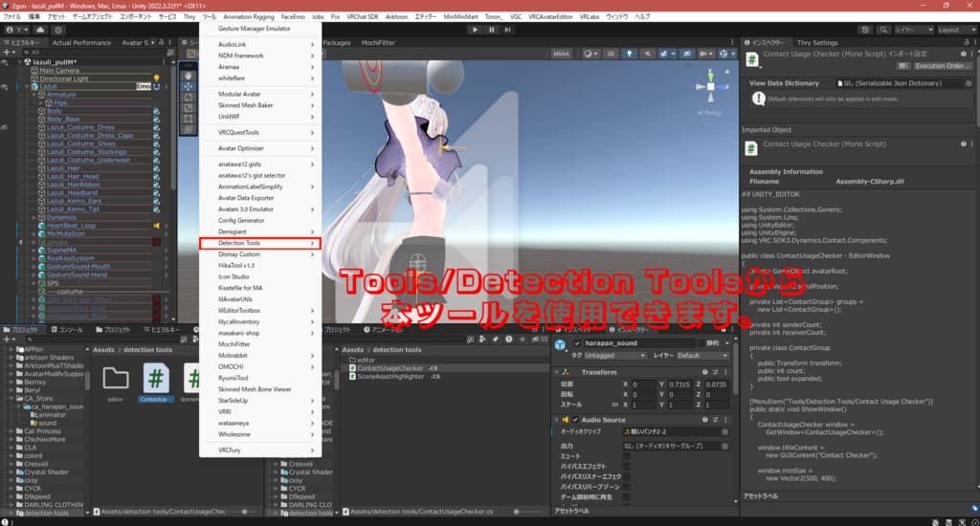Select the Scale tool
The width and height of the screenshot is (980, 526).
click(188, 107)
